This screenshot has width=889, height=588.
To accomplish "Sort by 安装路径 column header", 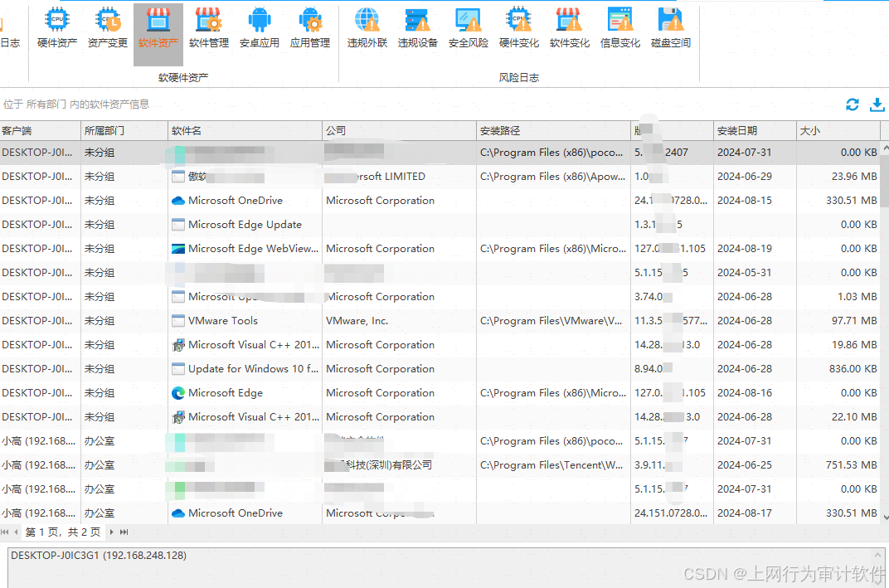I will tap(553, 130).
